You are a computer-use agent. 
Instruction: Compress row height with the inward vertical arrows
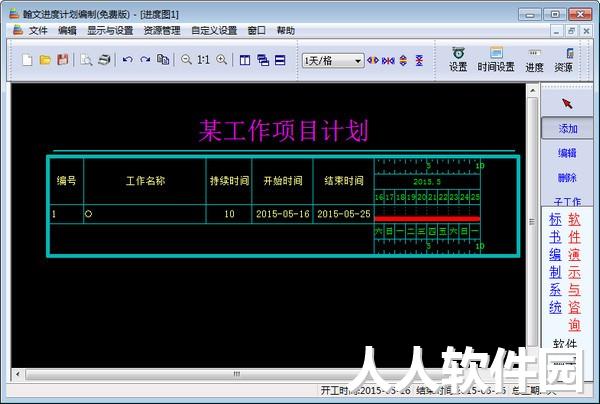pyautogui.click(x=419, y=60)
